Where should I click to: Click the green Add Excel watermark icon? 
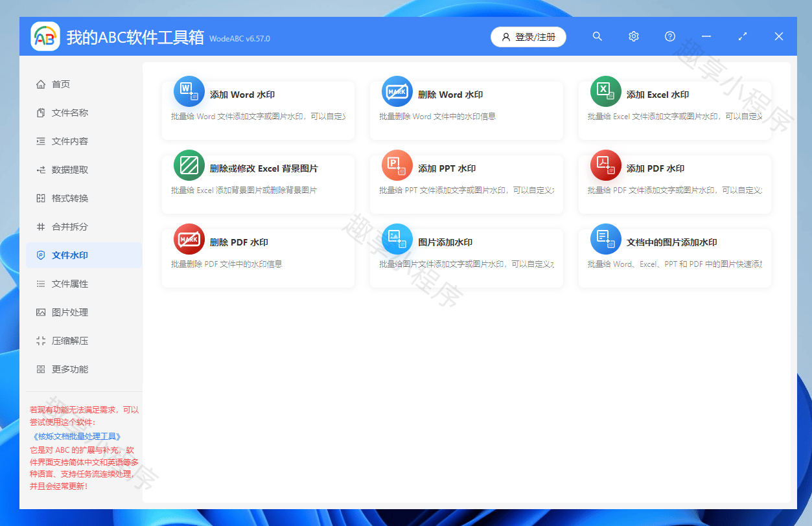(x=606, y=91)
